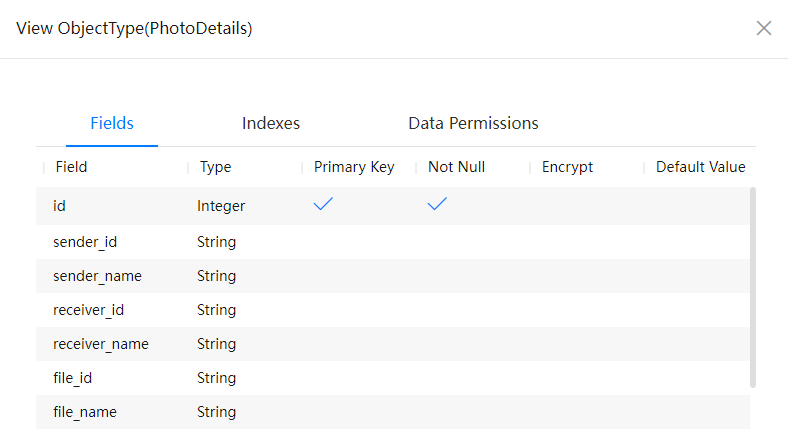Close the View ObjectType dialog
Screen dimensions: 788x436
[764, 28]
